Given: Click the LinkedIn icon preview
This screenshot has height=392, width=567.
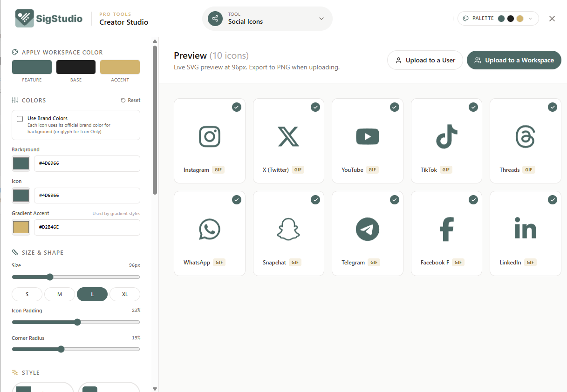Looking at the screenshot, I should click(x=526, y=228).
